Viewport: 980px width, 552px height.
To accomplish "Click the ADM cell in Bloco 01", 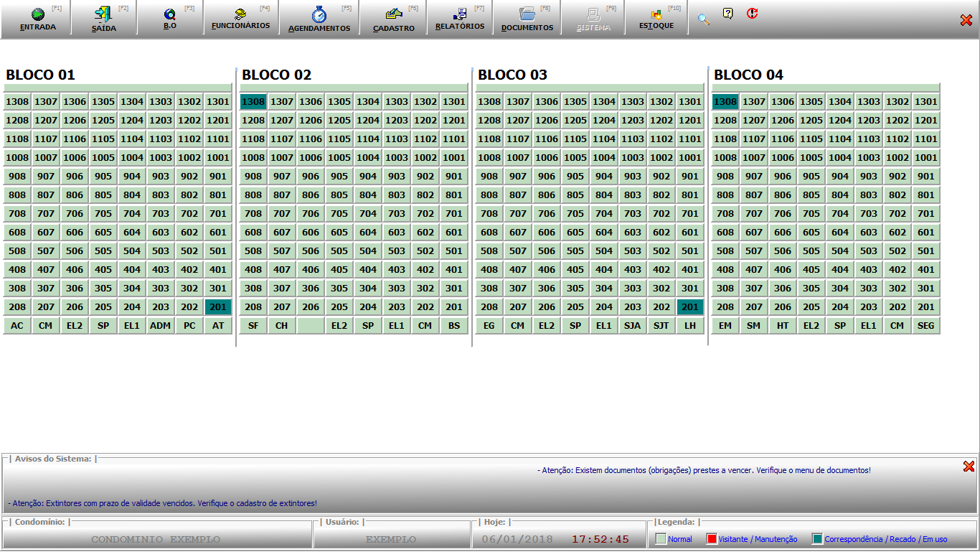I will (x=161, y=326).
